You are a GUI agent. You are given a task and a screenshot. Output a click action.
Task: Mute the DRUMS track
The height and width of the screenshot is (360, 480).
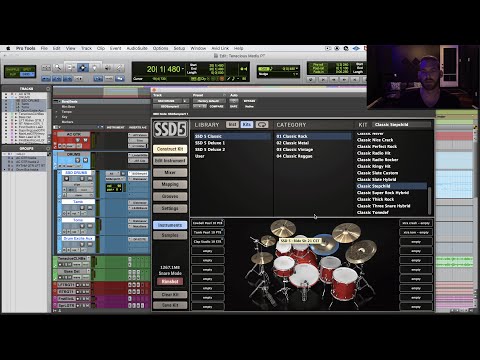tap(85, 160)
